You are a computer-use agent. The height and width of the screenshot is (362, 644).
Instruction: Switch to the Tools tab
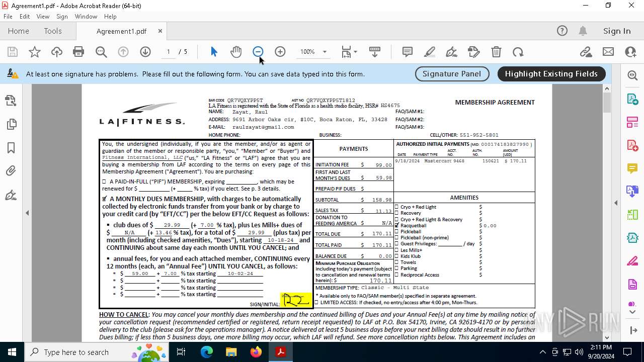point(53,31)
